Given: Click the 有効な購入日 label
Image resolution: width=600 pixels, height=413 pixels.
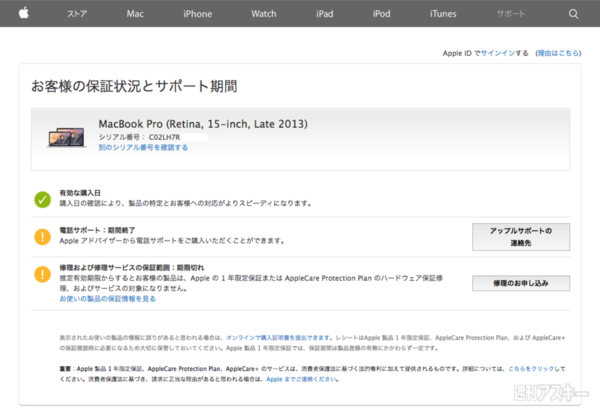Looking at the screenshot, I should tap(80, 193).
